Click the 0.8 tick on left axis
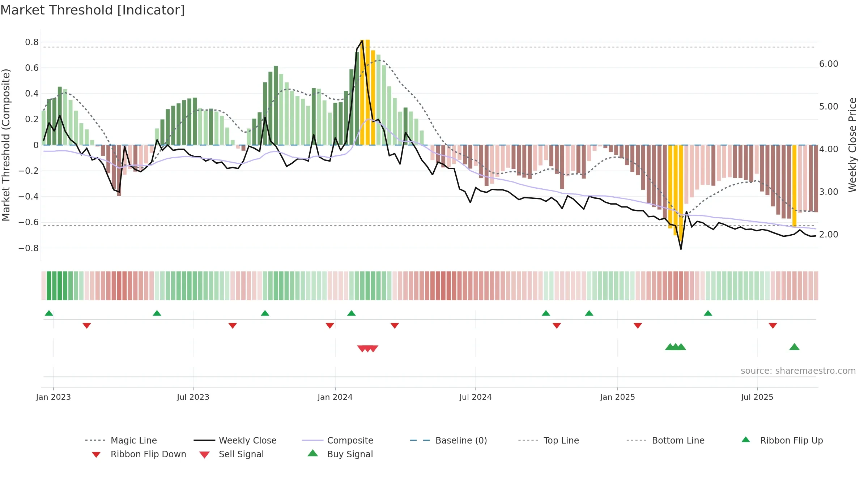Screen dimensions: 868x488 point(32,42)
